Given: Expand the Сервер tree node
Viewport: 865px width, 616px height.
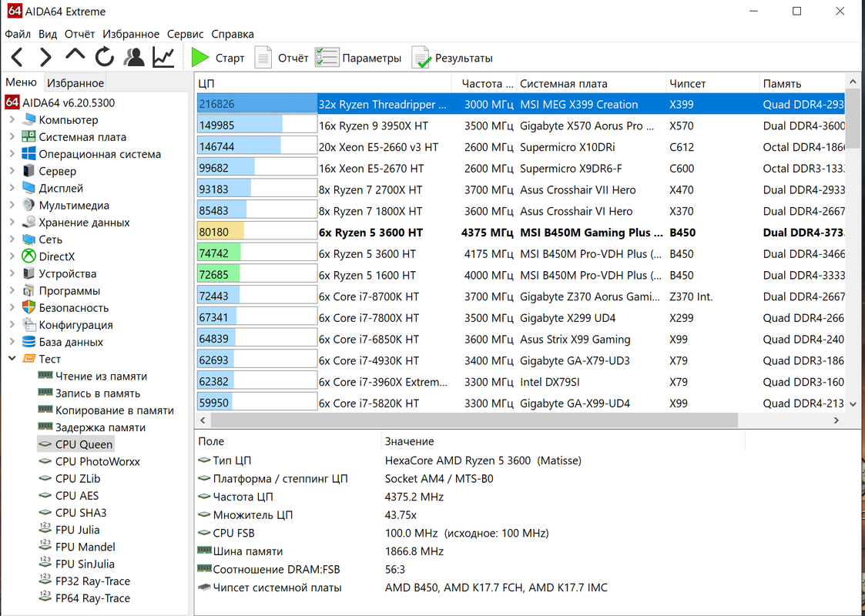Looking at the screenshot, I should pyautogui.click(x=12, y=171).
